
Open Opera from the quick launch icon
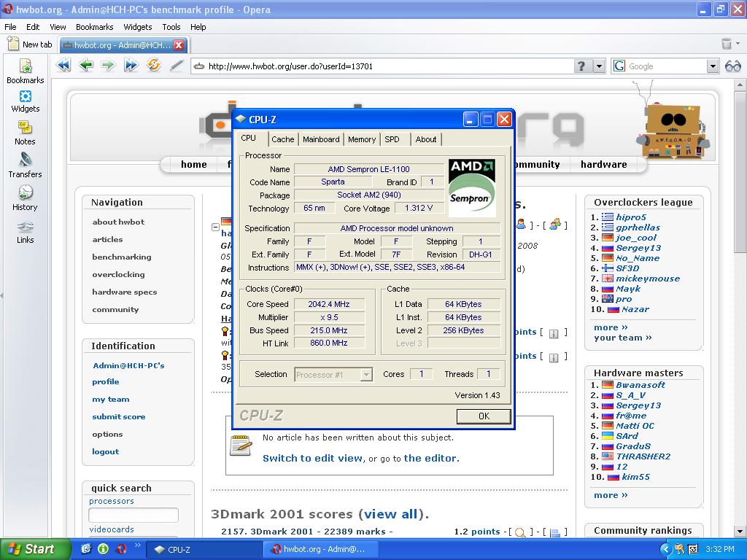[122, 549]
